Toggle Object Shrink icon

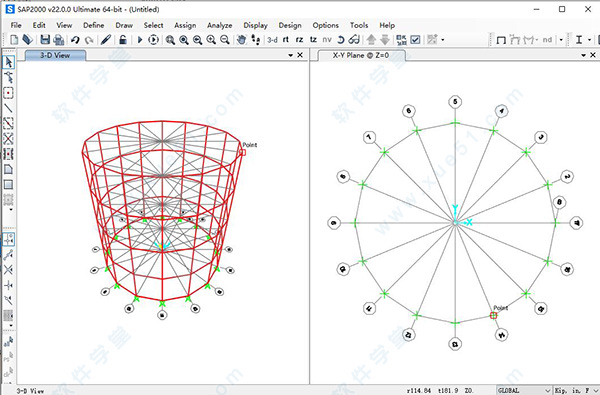[x=401, y=39]
